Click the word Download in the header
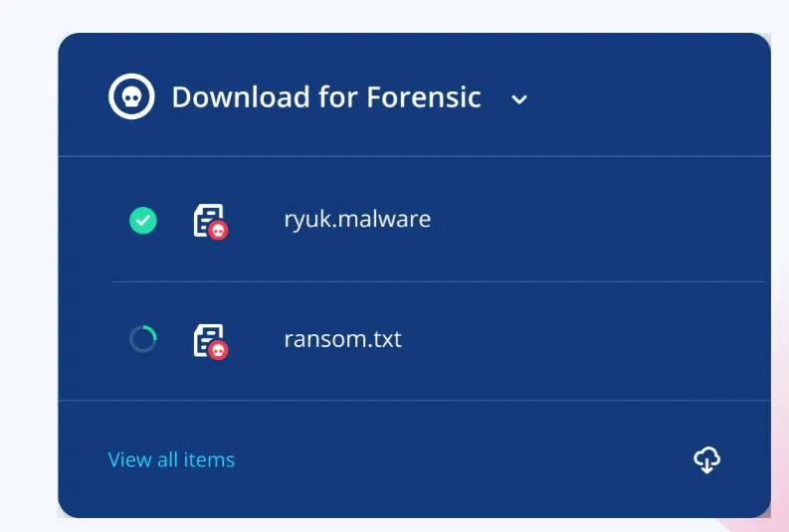This screenshot has height=532, width=789. tap(241, 97)
